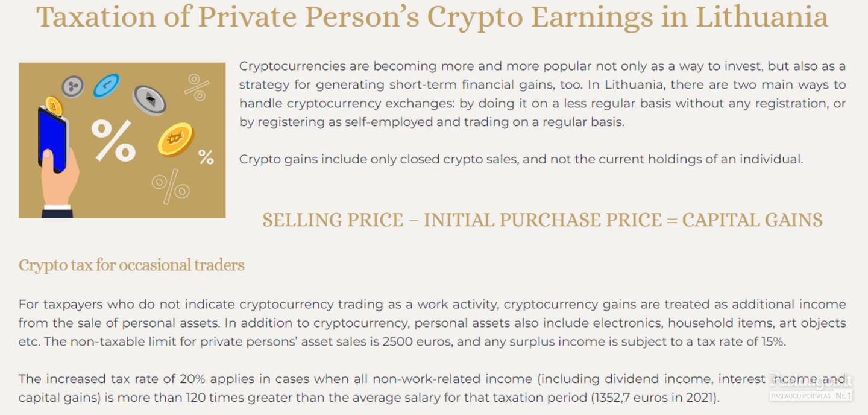Click the gray Ripple coin icon
This screenshot has width=868, height=415.
(x=73, y=86)
